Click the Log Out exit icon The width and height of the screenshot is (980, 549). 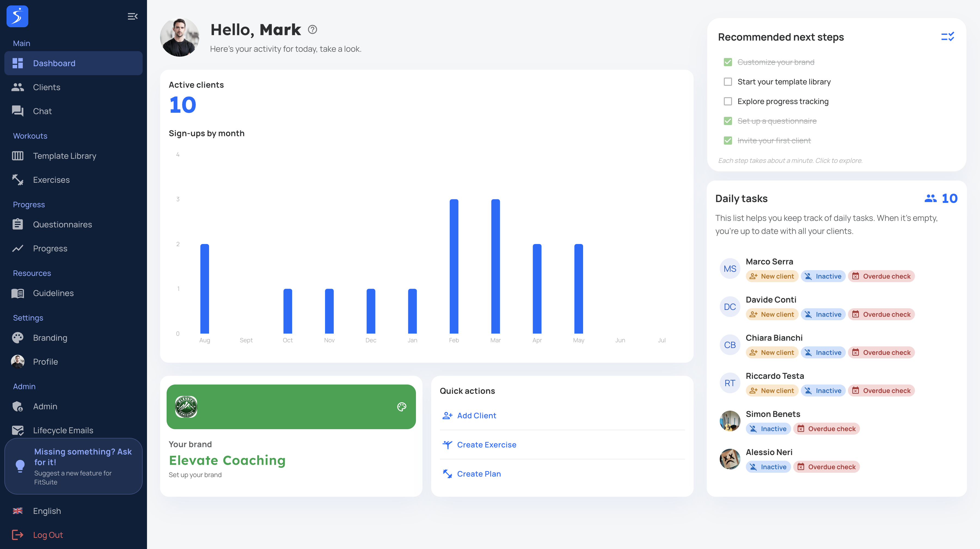tap(17, 535)
